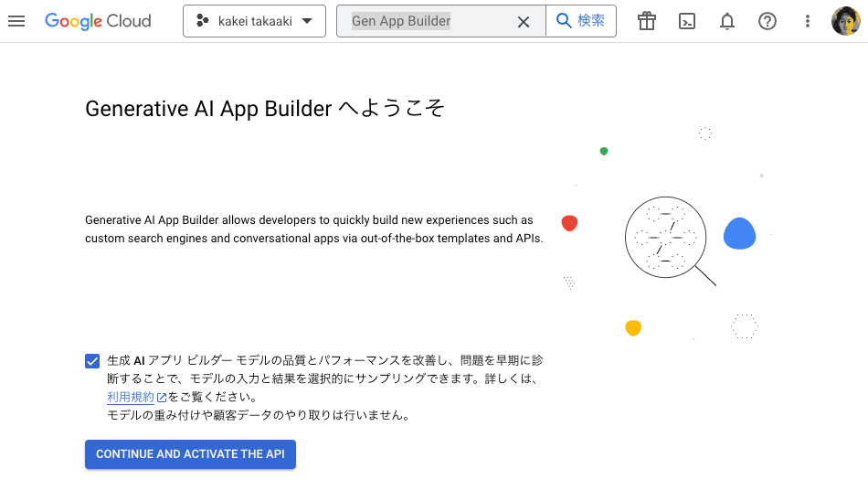
Task: Click the project hexagon icon in selector
Action: coord(203,21)
